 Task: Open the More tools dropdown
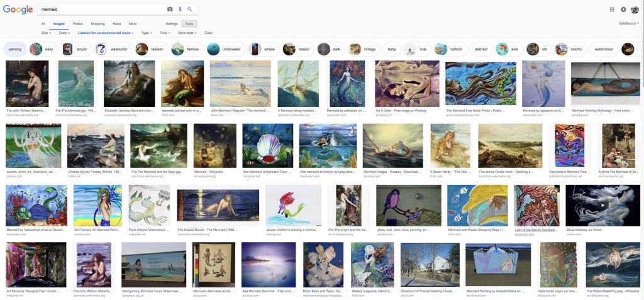tap(187, 33)
